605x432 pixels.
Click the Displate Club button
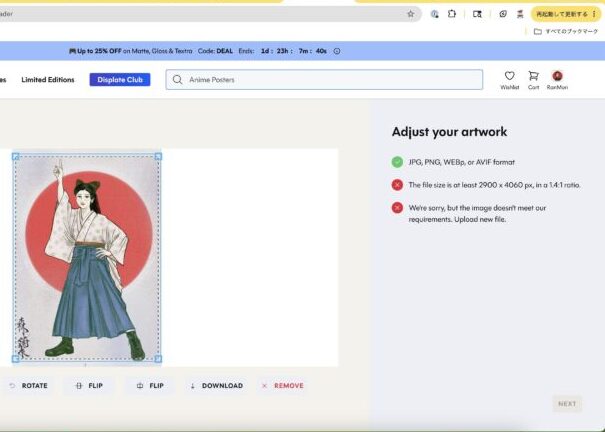pos(120,79)
